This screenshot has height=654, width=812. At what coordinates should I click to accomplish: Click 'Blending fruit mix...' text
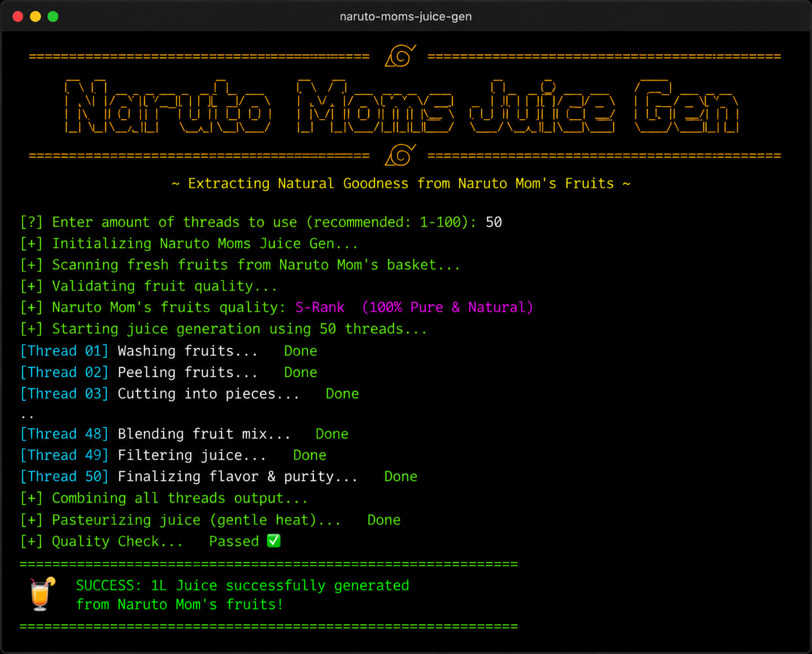[204, 434]
